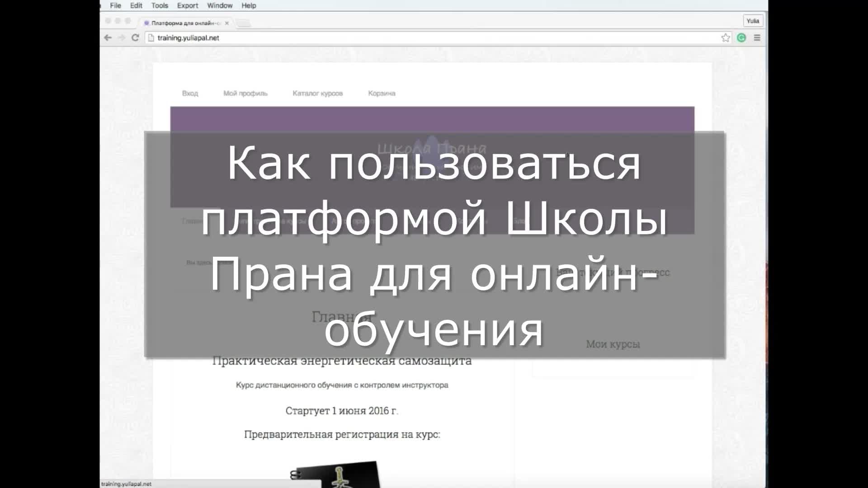Open a new browser tab
Image resolution: width=868 pixels, height=488 pixels.
(243, 23)
